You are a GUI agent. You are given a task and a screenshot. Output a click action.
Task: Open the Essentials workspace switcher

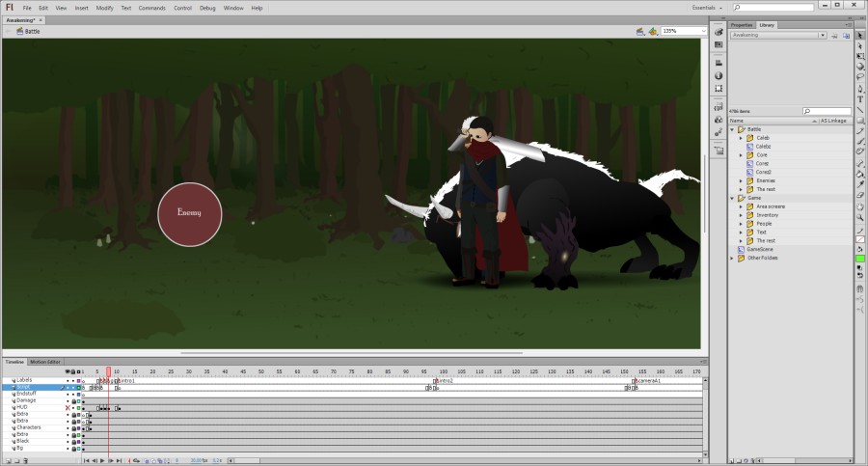coord(708,8)
